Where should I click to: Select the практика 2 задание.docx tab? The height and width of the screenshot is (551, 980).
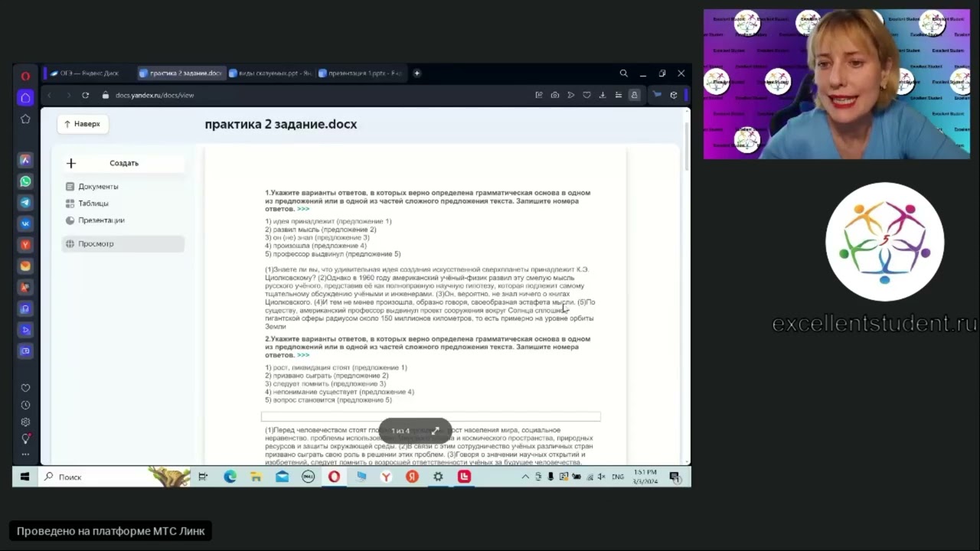[181, 73]
